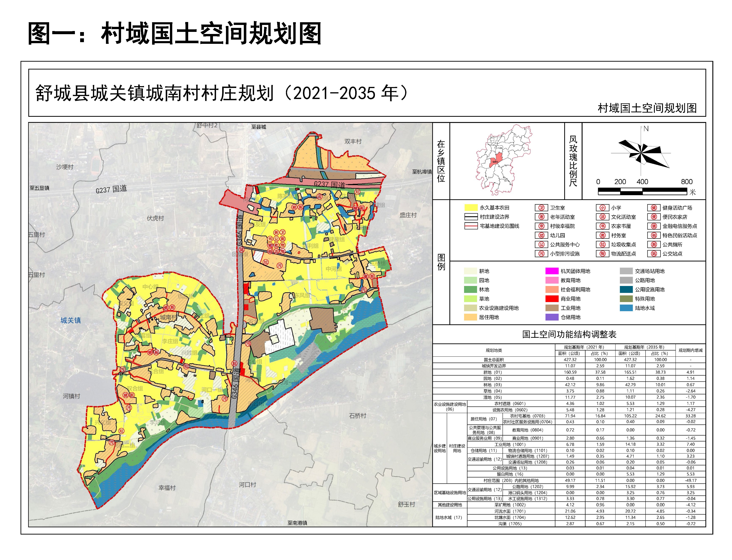Pick the 农业设施建设用地 color swatch
Screen dimensions: 732x560
click(x=471, y=308)
